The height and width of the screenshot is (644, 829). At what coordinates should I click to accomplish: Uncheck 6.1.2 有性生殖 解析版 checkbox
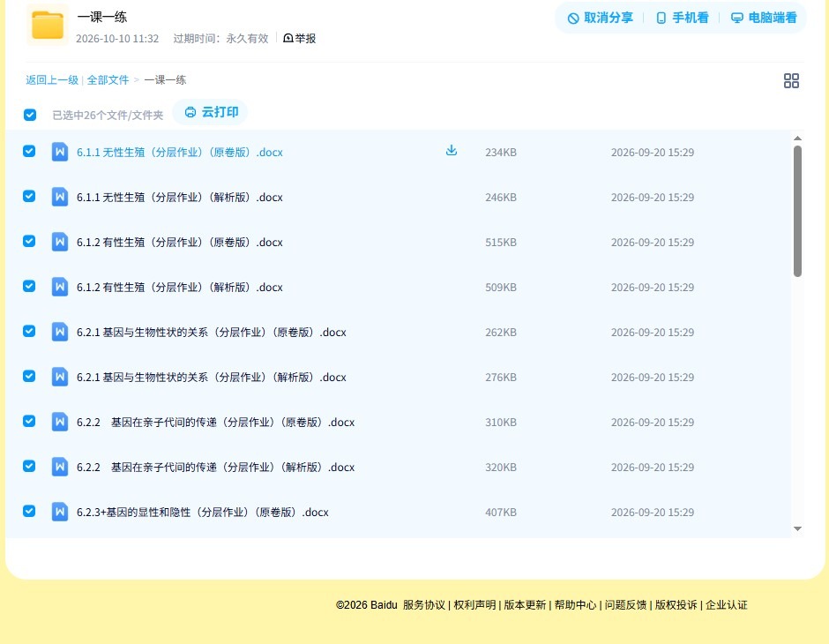(x=29, y=286)
